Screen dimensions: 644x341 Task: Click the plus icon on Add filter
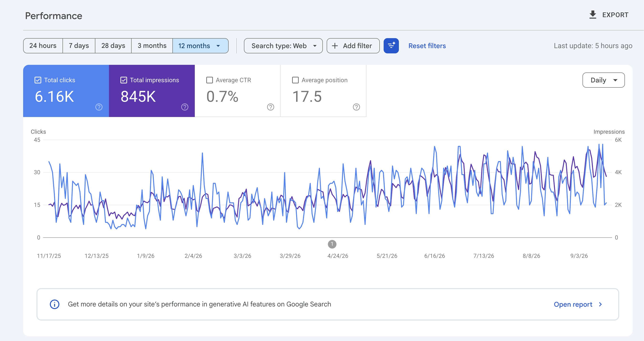[x=335, y=46]
